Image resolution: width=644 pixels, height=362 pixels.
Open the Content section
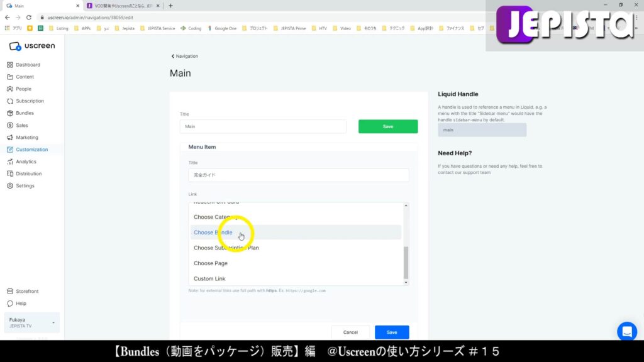[25, 77]
